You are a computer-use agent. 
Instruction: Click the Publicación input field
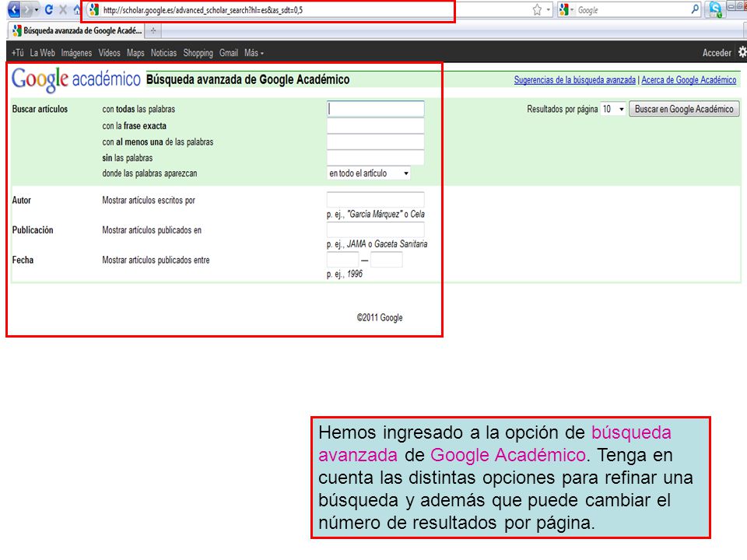click(375, 229)
